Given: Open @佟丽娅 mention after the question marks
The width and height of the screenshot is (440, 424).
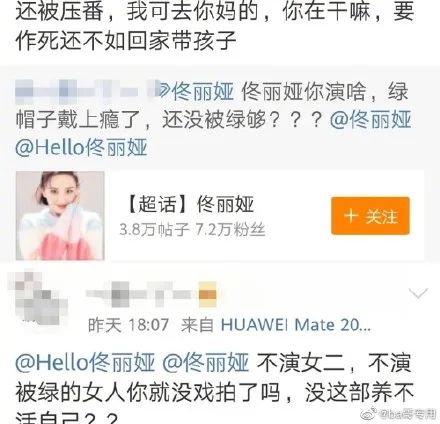Looking at the screenshot, I should (x=370, y=120).
